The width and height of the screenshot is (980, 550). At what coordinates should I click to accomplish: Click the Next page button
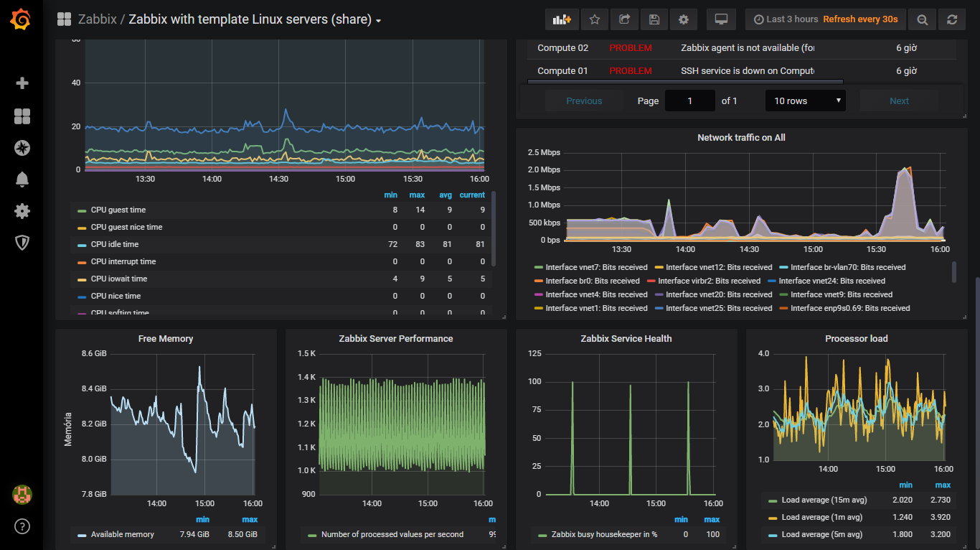pyautogui.click(x=899, y=101)
